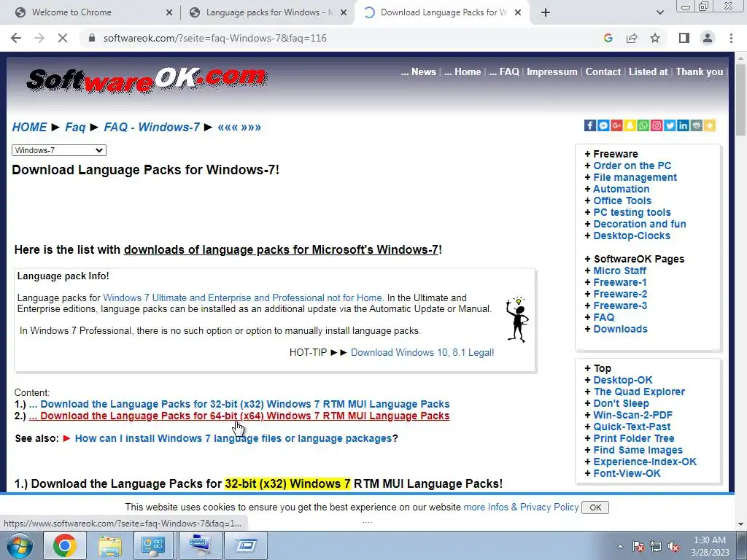Screen dimensions: 747x560
Task: Accept cookies with OK button
Action: 595,507
